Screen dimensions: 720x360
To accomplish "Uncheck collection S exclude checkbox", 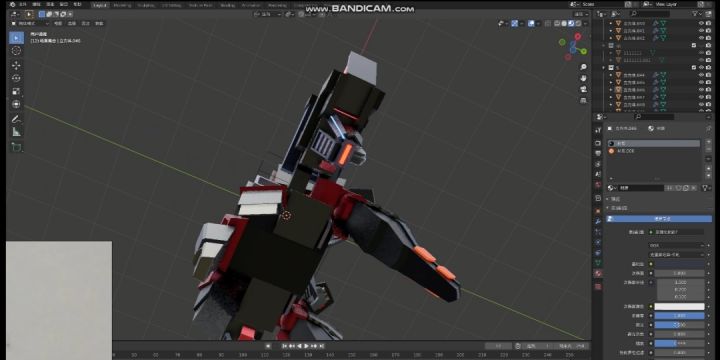I will (694, 68).
